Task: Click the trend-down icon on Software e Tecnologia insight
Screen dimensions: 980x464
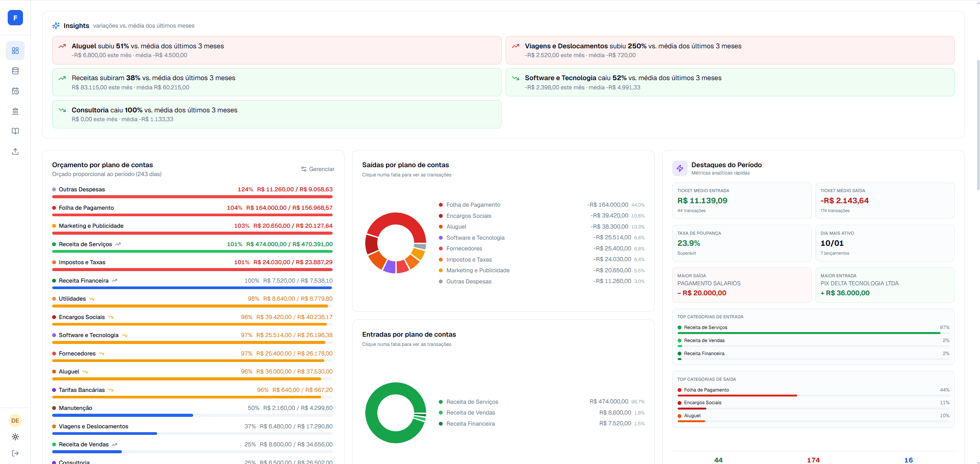Action: [515, 78]
